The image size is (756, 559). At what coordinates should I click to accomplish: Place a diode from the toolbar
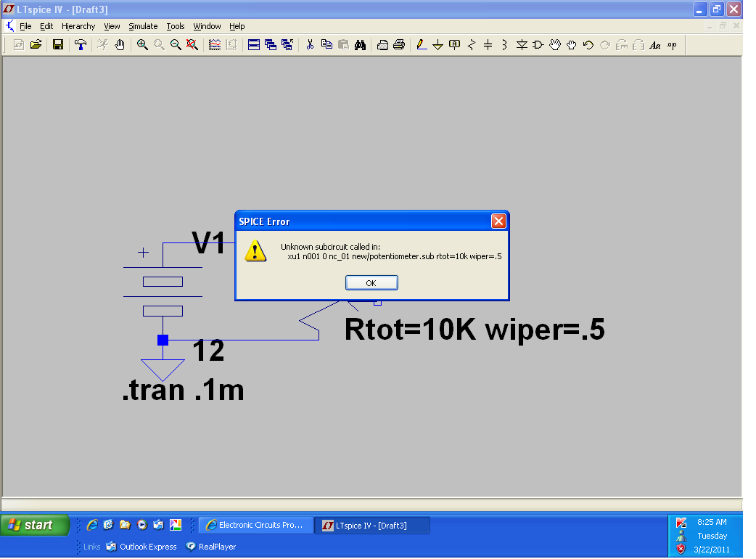pos(522,45)
